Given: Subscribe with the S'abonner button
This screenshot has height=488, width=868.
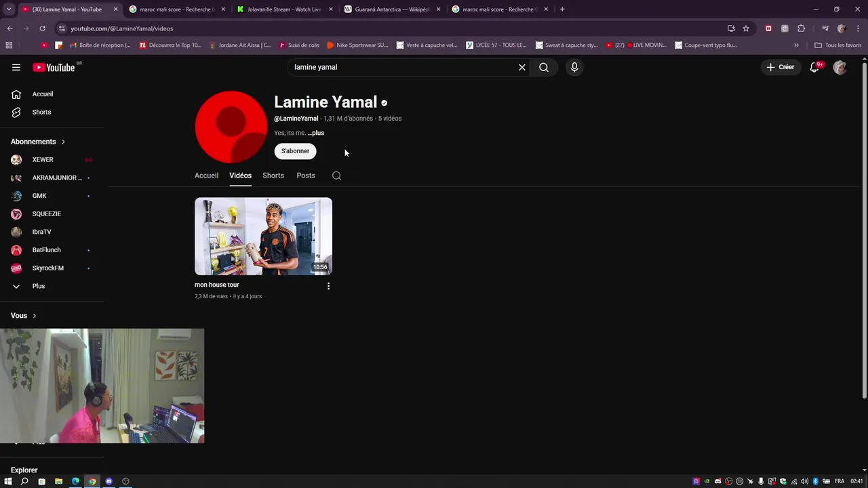Looking at the screenshot, I should click(x=295, y=151).
